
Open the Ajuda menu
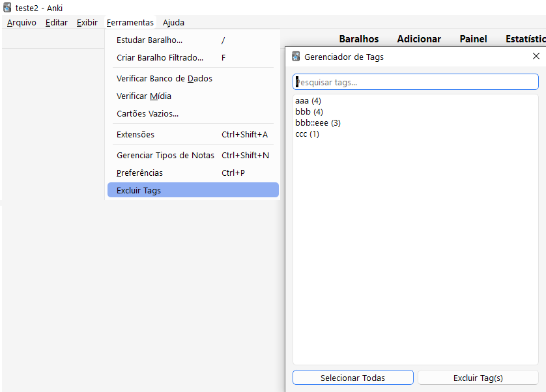click(173, 23)
